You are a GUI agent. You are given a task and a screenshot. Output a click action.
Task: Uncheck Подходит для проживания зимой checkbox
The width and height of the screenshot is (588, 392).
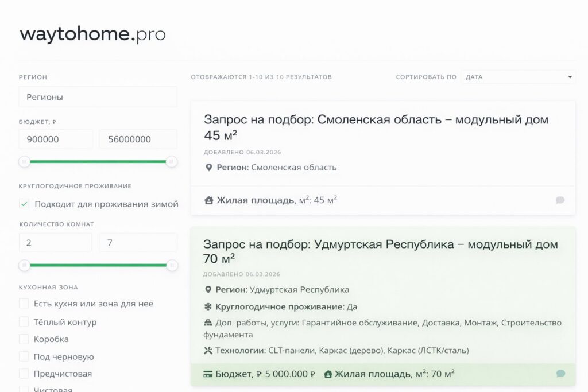point(24,204)
